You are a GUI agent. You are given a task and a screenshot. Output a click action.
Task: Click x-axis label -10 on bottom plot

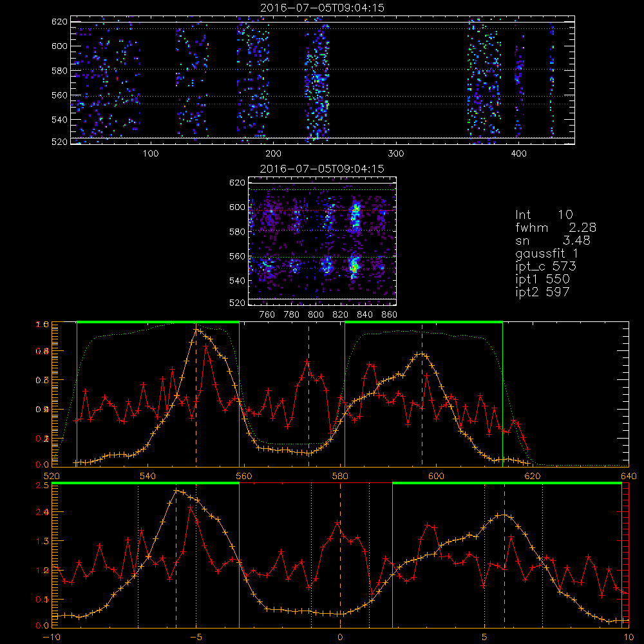[x=52, y=638]
